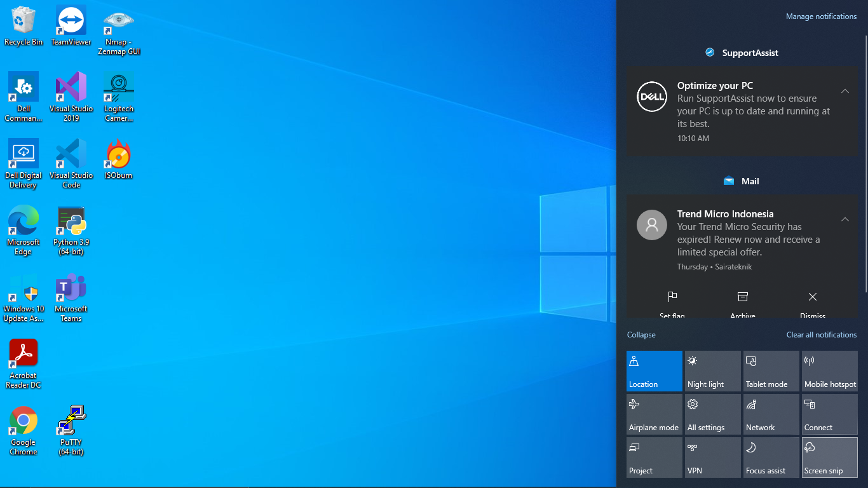Select the Microsoft Teams desktop shortcut
This screenshot has height=488, width=868.
pos(71,297)
